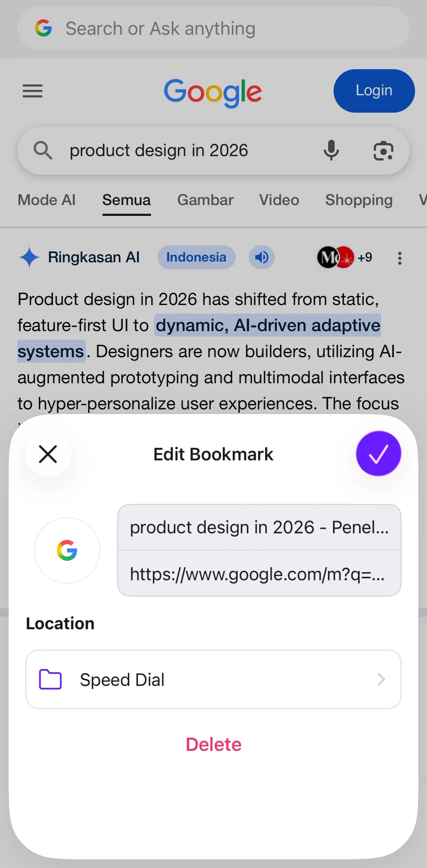Click the Ringkasan AI heading
427x868 pixels.
point(94,257)
